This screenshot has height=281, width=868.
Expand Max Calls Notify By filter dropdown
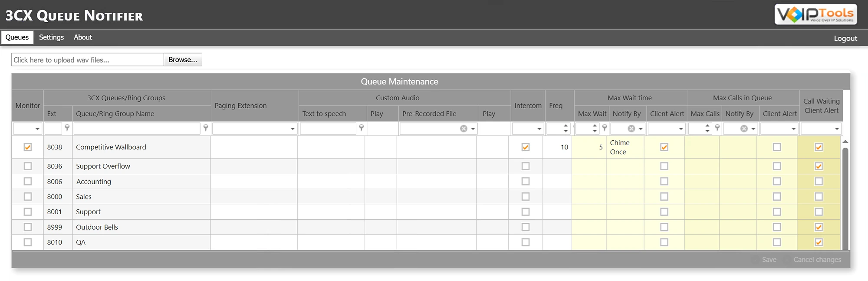click(753, 129)
